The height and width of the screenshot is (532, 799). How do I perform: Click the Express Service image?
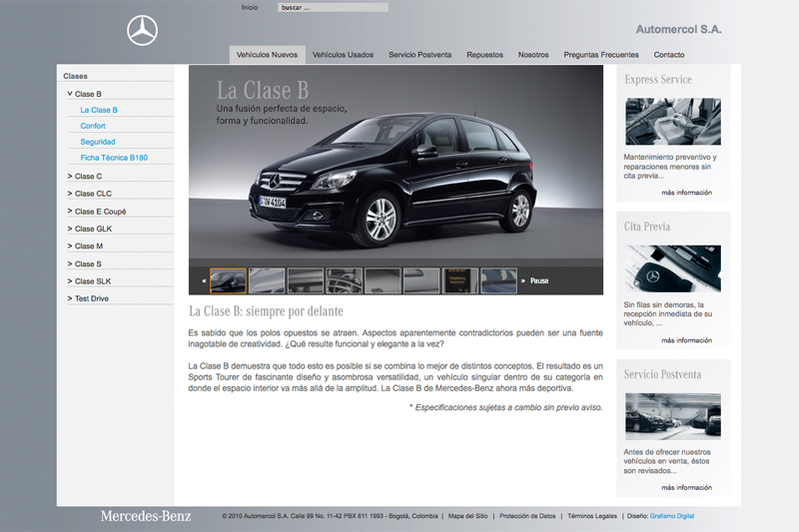coord(673,122)
